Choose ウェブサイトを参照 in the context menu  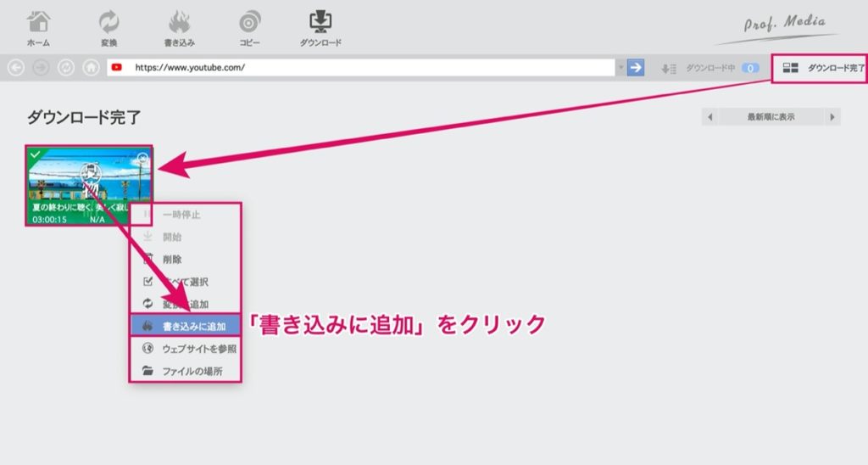[x=186, y=349]
